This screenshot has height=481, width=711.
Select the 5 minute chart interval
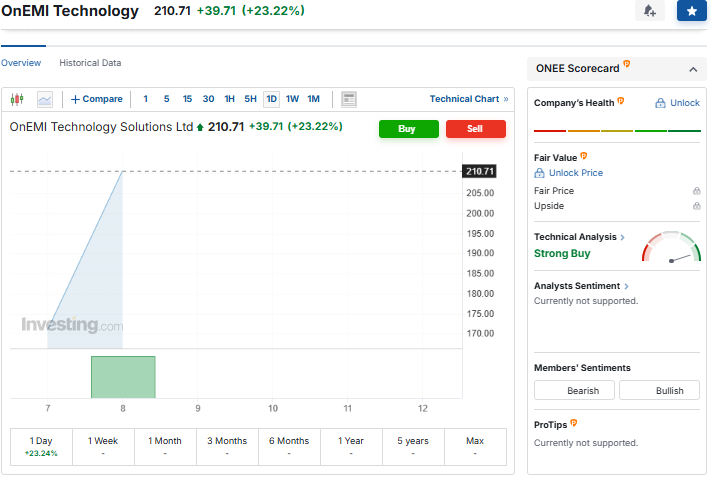(x=166, y=99)
